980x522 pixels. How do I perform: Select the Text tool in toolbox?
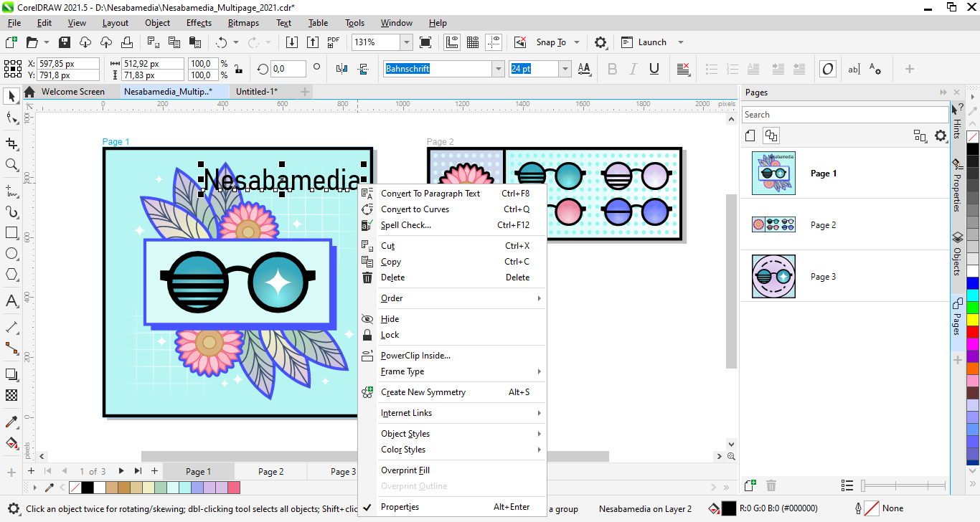point(11,301)
